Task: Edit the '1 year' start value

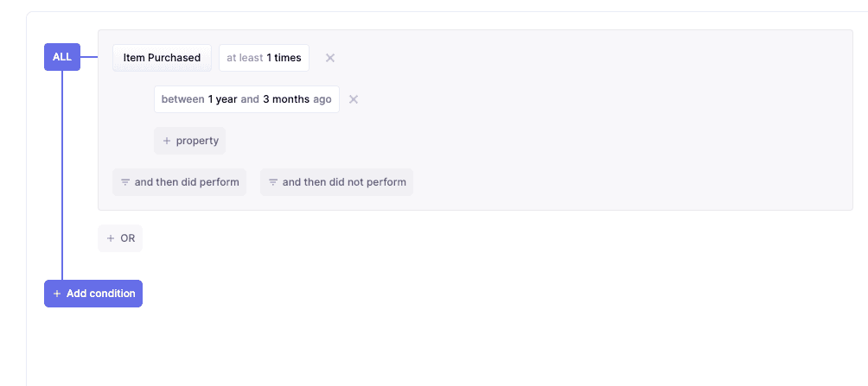Action: [x=222, y=99]
